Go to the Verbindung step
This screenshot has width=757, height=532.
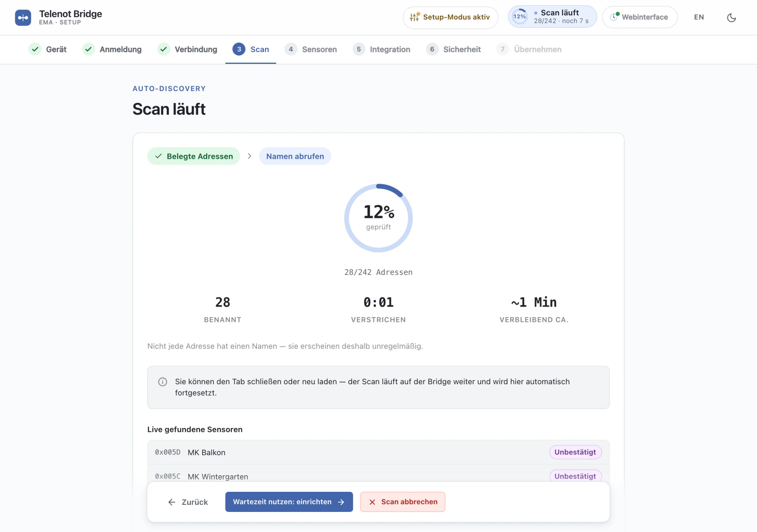tap(187, 49)
